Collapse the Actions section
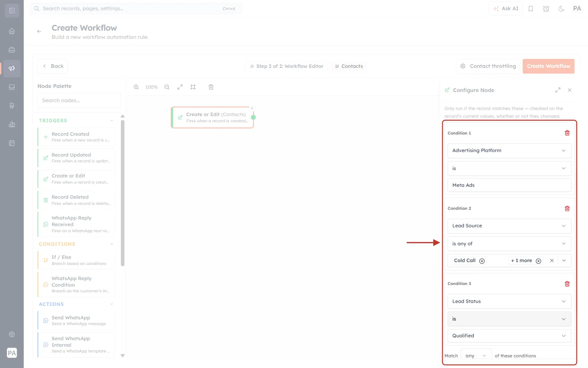The width and height of the screenshot is (588, 368). coord(111,304)
